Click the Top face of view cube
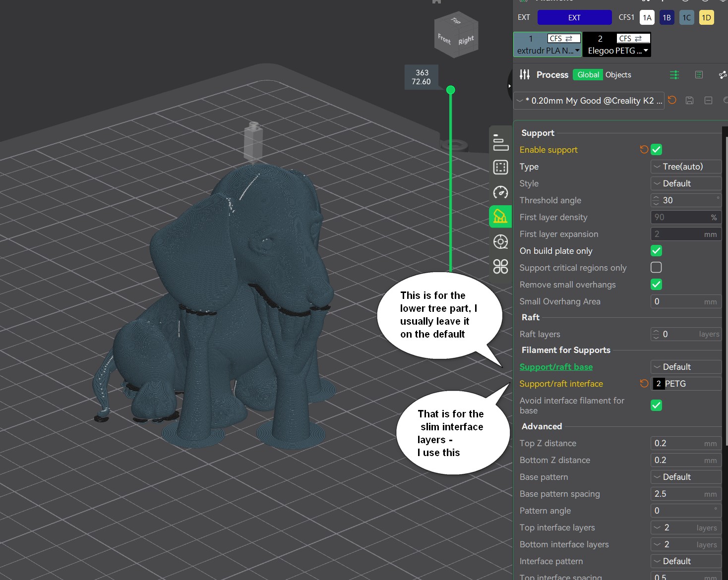Image resolution: width=728 pixels, height=580 pixels. pyautogui.click(x=455, y=21)
